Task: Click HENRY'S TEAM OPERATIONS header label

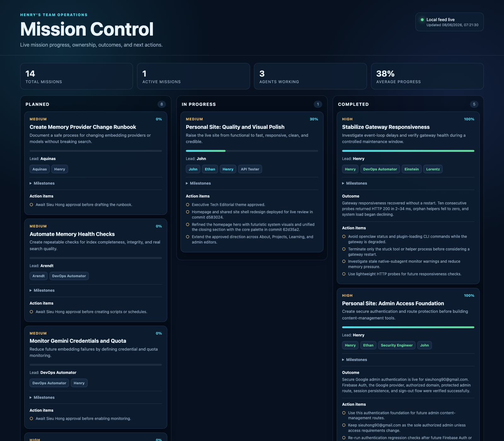Action: pyautogui.click(x=54, y=15)
